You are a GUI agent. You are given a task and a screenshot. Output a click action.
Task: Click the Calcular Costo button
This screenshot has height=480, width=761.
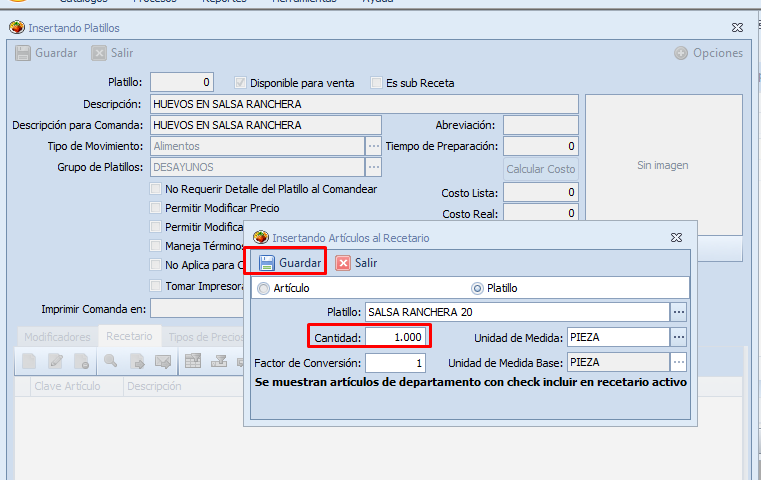pos(540,169)
